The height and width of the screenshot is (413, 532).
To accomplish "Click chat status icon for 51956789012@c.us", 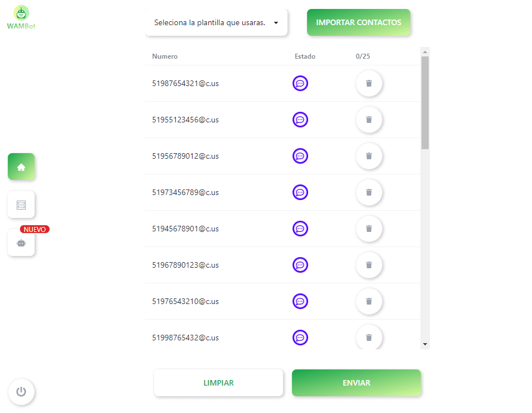I will (300, 156).
